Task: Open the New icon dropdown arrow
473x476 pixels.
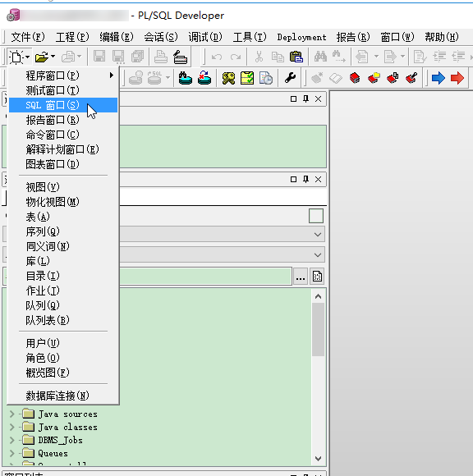Action: click(27, 57)
